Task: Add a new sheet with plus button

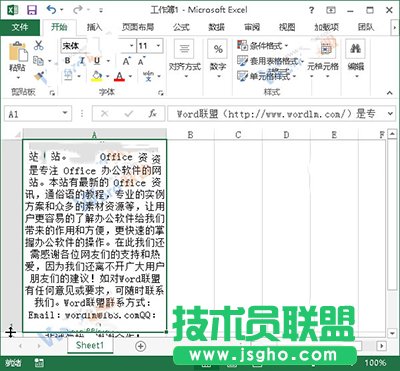Action: [141, 346]
